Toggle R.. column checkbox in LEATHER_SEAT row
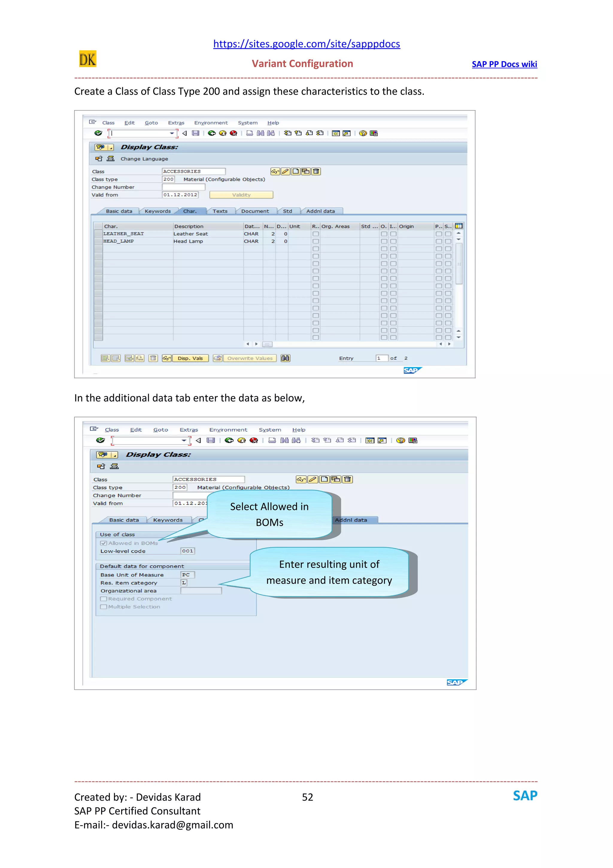613x868 pixels. tap(316, 234)
